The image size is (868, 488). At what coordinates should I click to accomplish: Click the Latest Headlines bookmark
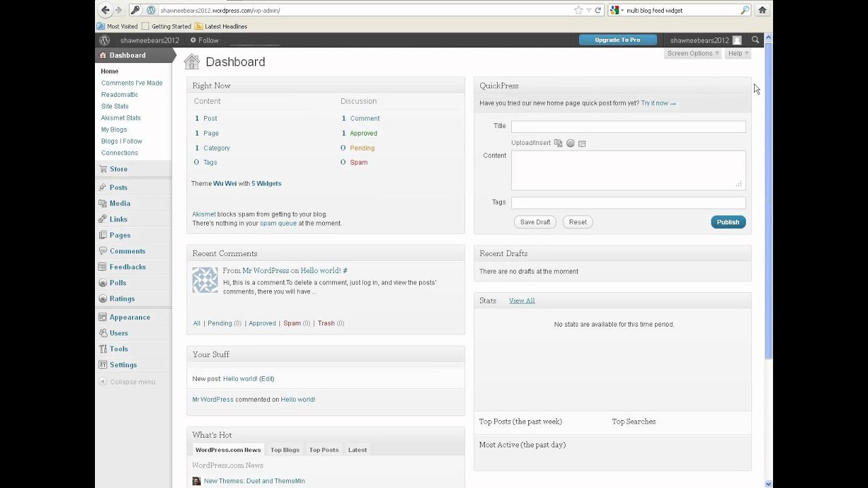(x=221, y=26)
